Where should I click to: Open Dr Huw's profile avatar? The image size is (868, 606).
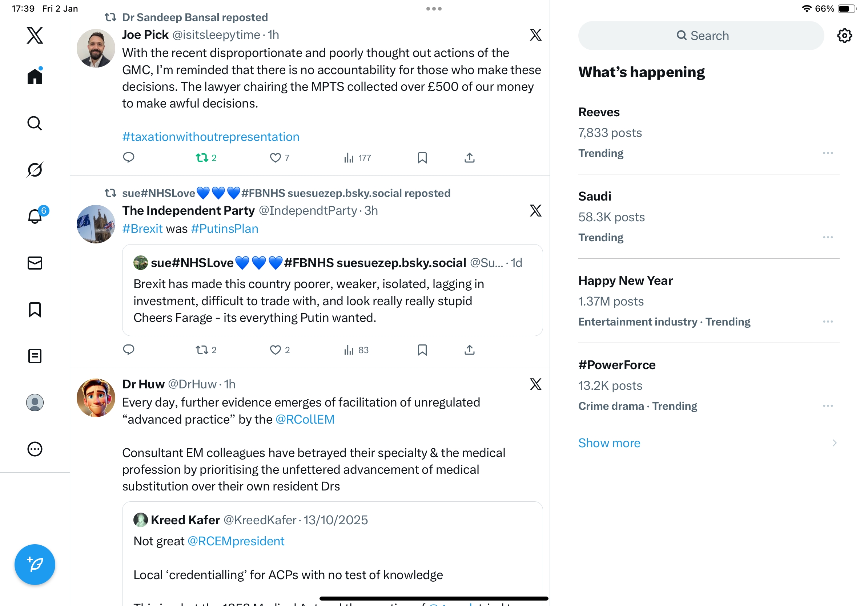point(96,398)
